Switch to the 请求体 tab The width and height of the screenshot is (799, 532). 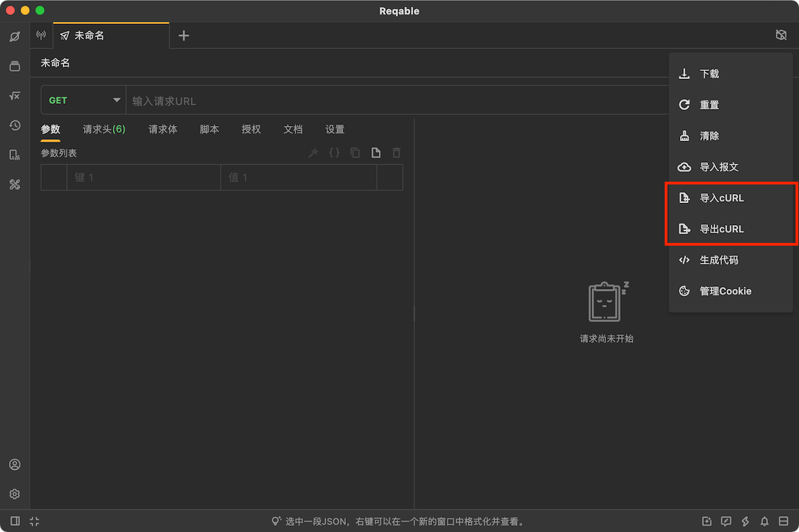click(x=163, y=129)
